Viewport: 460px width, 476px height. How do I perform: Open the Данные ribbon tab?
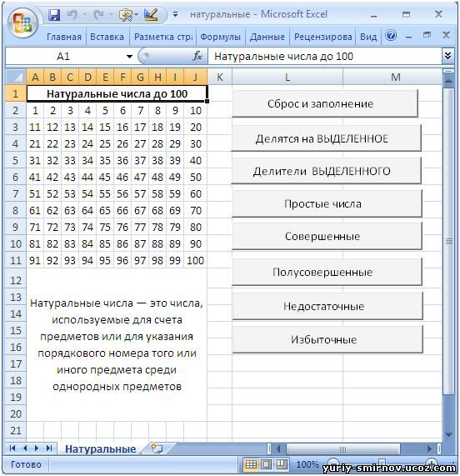[x=267, y=37]
